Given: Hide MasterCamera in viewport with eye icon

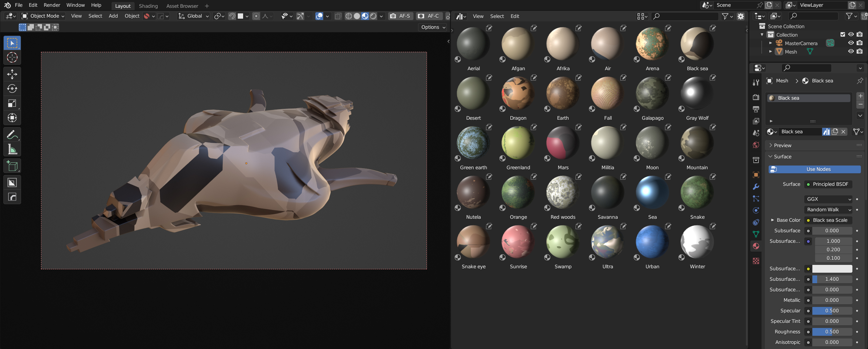Looking at the screenshot, I should [851, 43].
